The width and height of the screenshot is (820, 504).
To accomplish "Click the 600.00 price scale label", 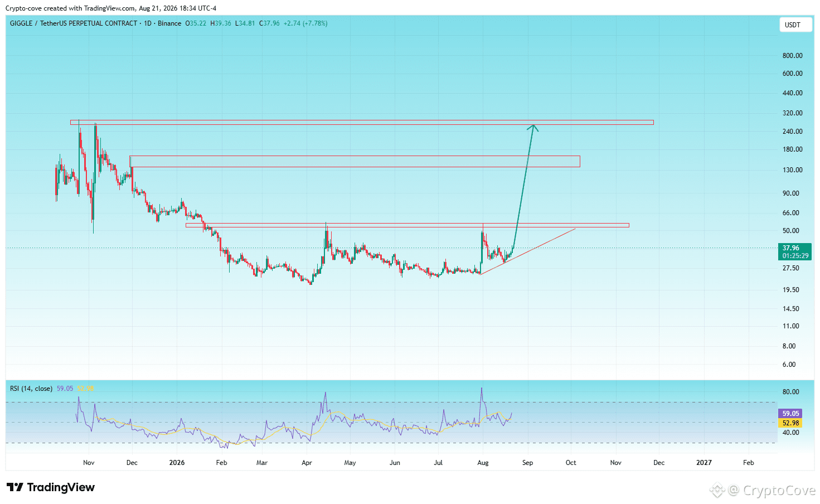I will point(792,74).
